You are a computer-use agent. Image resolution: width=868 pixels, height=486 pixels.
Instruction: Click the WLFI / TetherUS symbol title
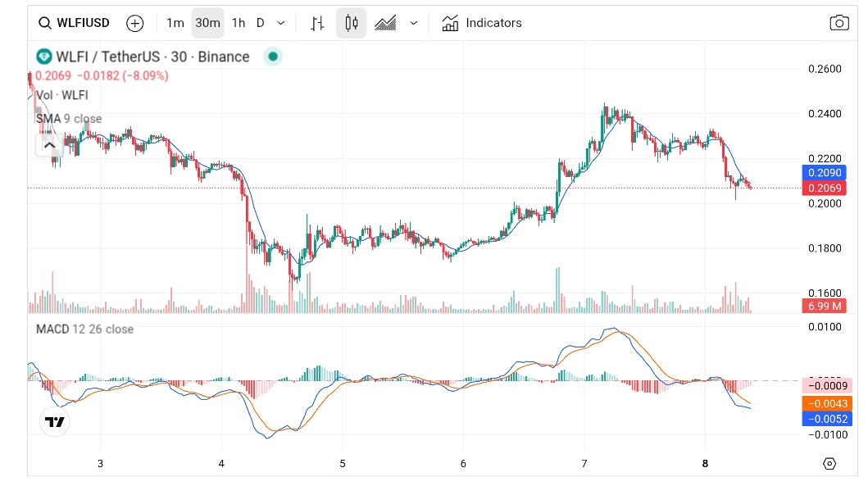click(152, 57)
